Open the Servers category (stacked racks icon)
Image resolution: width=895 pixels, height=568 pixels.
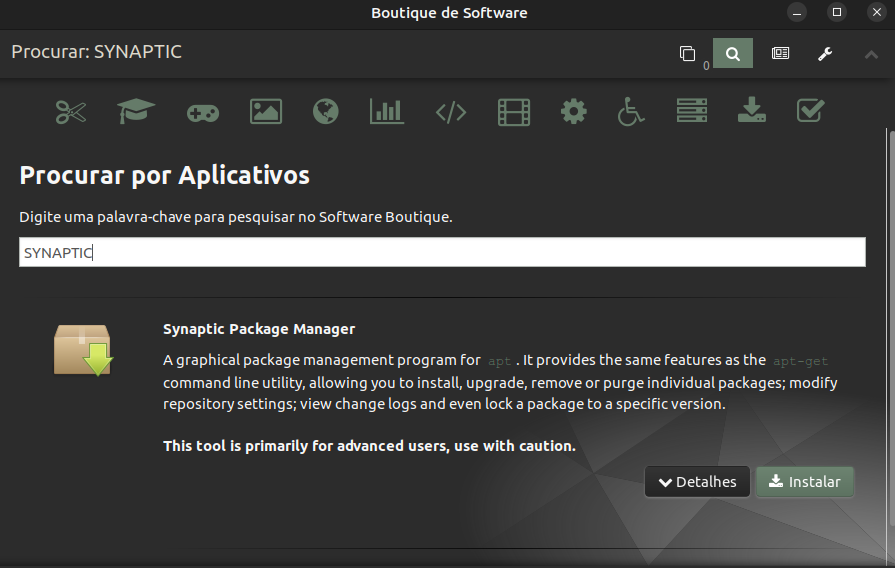692,110
